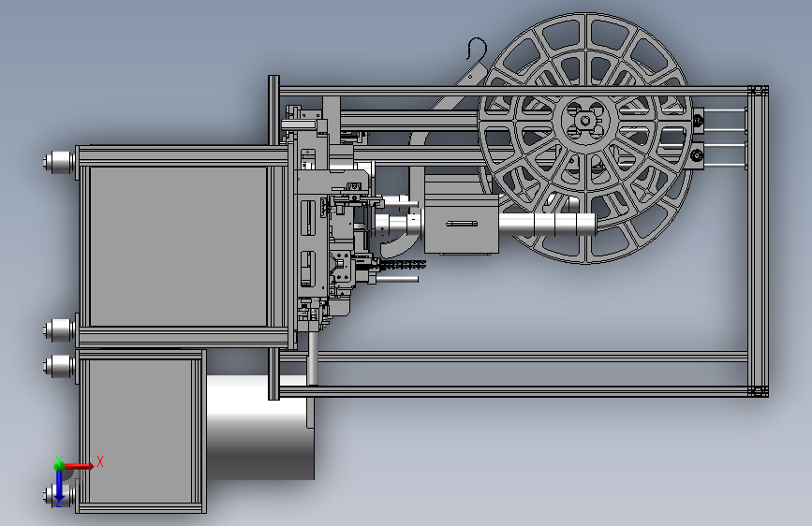812x526 pixels.
Task: Click the red X axis arrow of the triad
Action: click(79, 466)
